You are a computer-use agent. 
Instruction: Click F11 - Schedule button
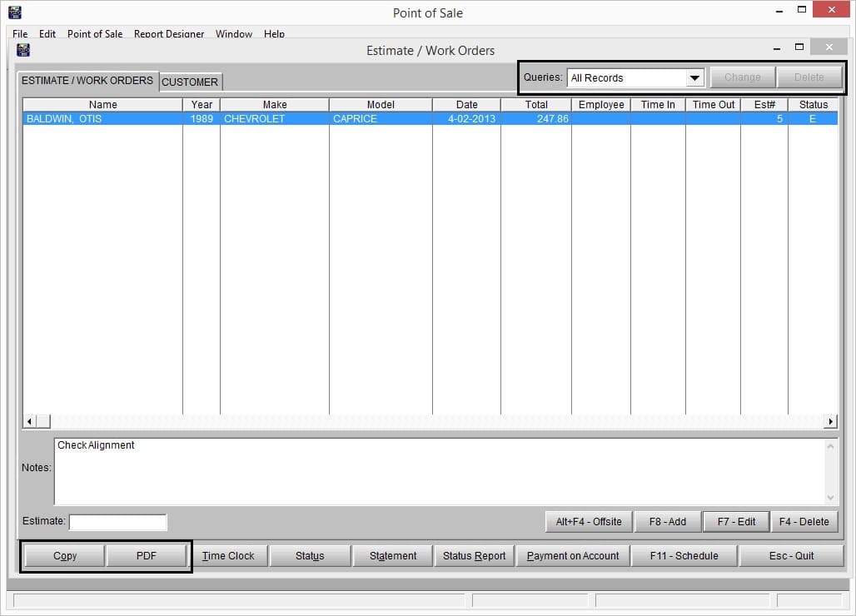click(684, 556)
